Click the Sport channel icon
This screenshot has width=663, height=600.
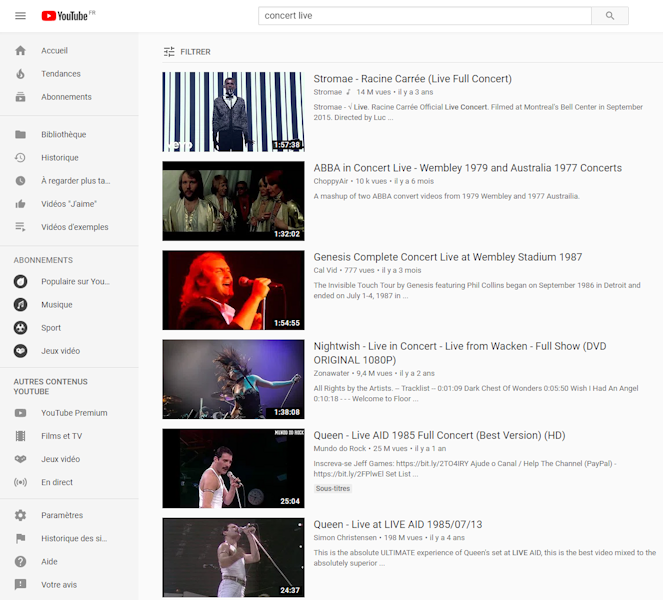pos(20,328)
